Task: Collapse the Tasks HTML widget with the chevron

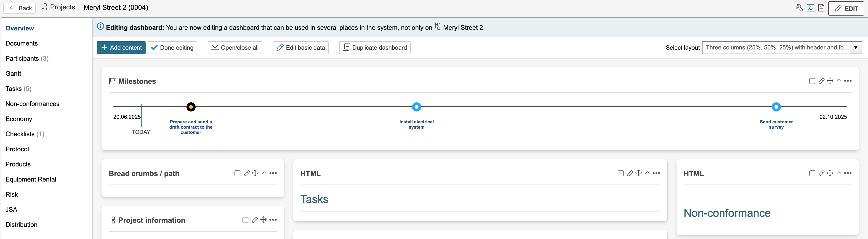Action: pos(647,173)
